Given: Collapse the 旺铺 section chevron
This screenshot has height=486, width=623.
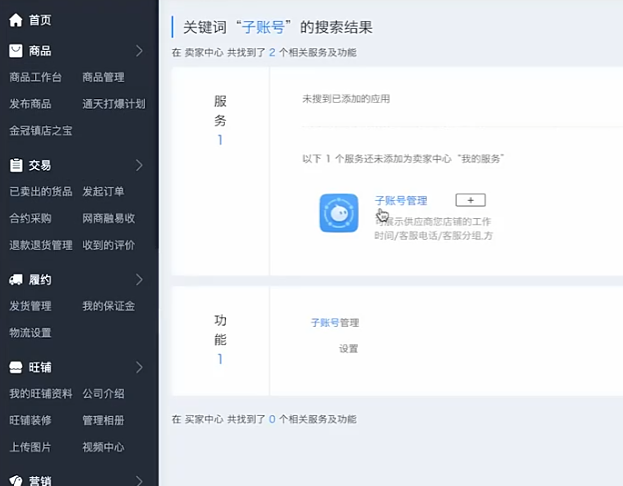Looking at the screenshot, I should point(139,367).
